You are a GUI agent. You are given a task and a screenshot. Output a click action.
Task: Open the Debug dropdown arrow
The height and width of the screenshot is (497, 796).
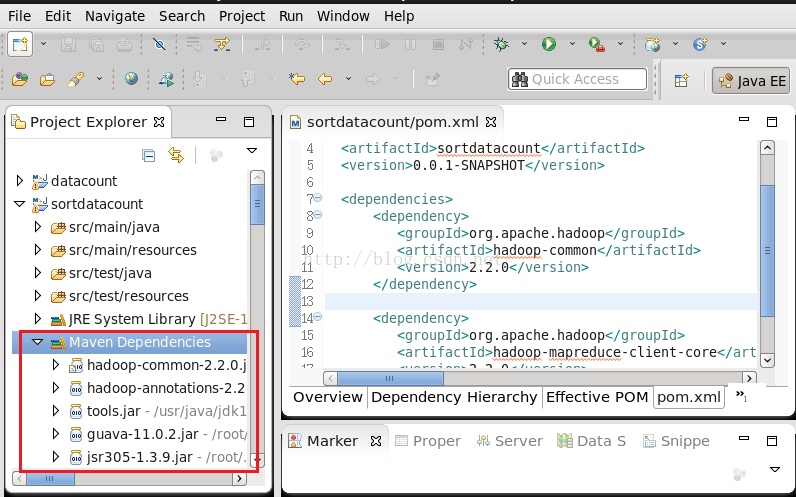(524, 44)
